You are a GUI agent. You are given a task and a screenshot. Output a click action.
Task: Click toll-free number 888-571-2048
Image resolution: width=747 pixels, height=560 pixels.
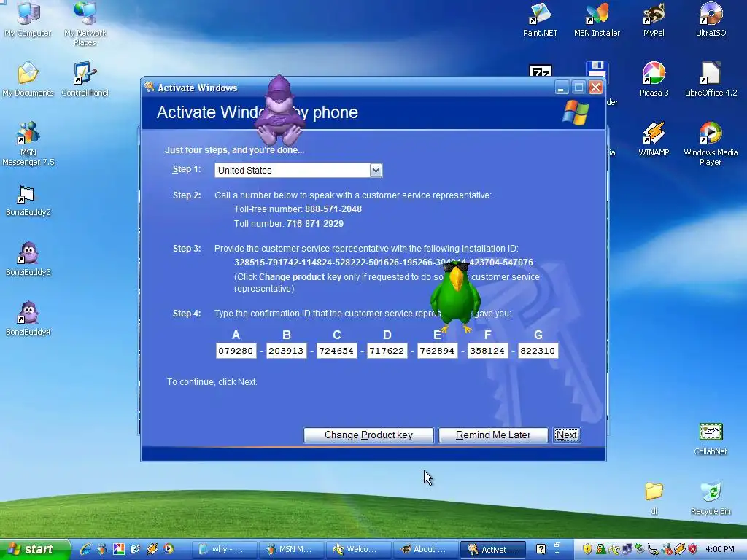tap(333, 209)
